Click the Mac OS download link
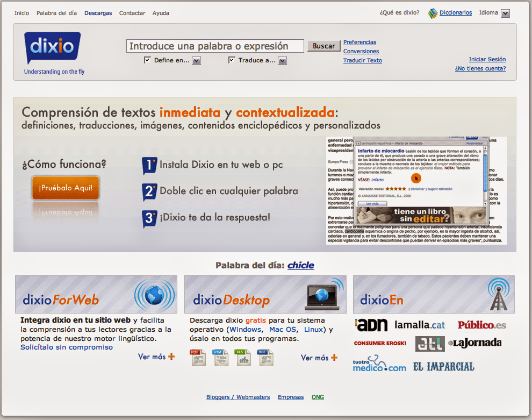Image resolution: width=532 pixels, height=420 pixels. [283, 329]
